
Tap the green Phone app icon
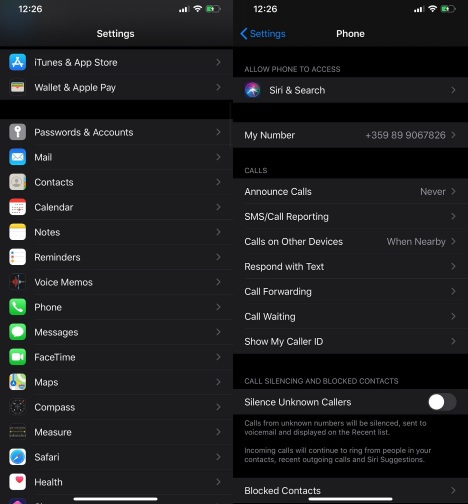click(x=18, y=307)
